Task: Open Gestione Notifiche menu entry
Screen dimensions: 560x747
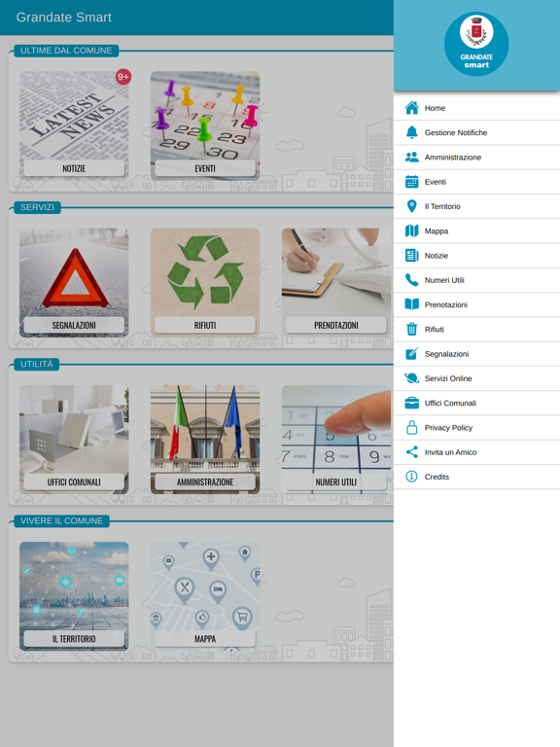Action: [x=476, y=132]
